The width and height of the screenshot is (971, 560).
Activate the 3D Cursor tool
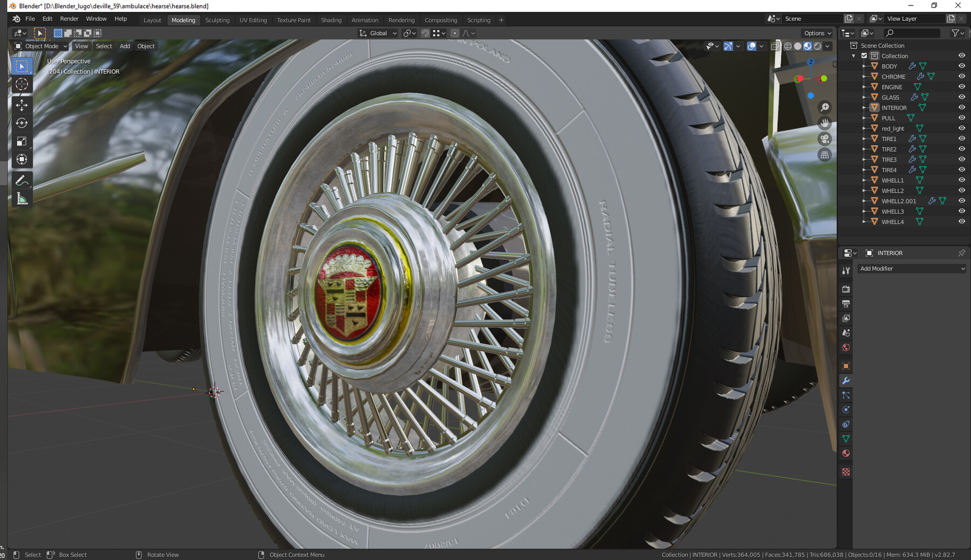22,84
